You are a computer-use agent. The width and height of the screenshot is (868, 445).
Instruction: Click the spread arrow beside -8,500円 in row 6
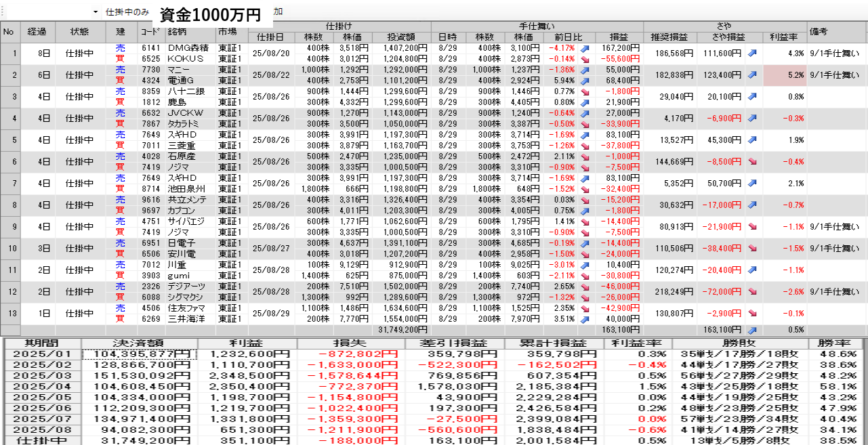[x=751, y=162]
